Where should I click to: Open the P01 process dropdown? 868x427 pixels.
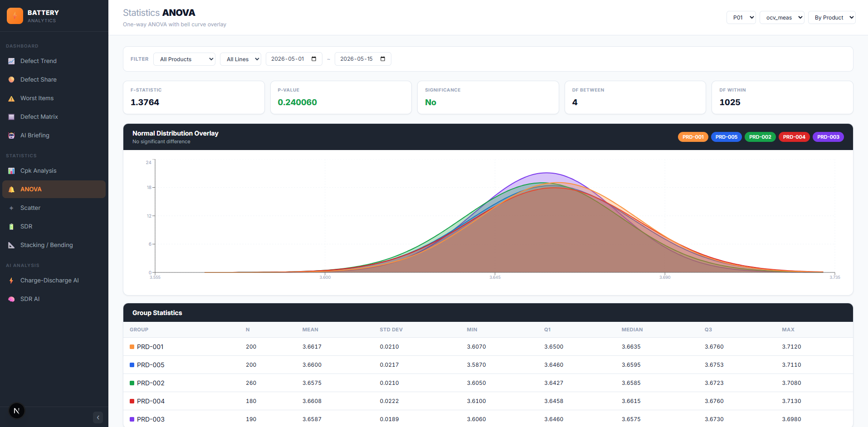[741, 18]
